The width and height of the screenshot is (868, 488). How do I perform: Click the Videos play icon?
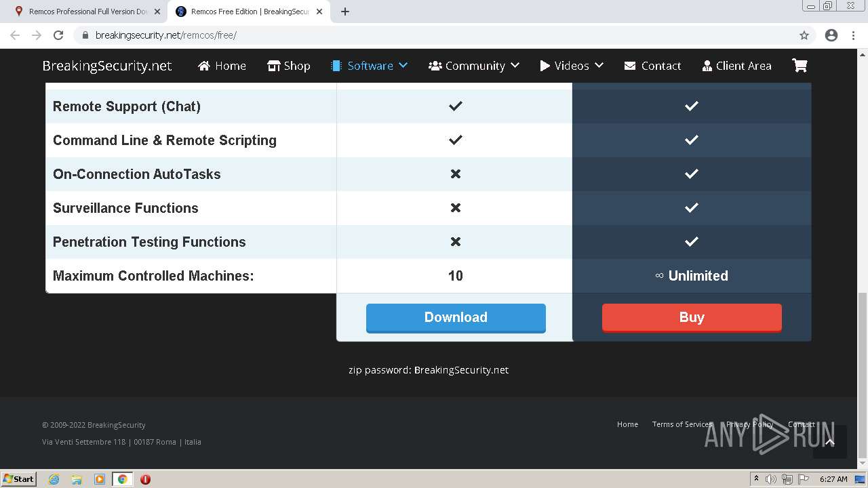(545, 66)
